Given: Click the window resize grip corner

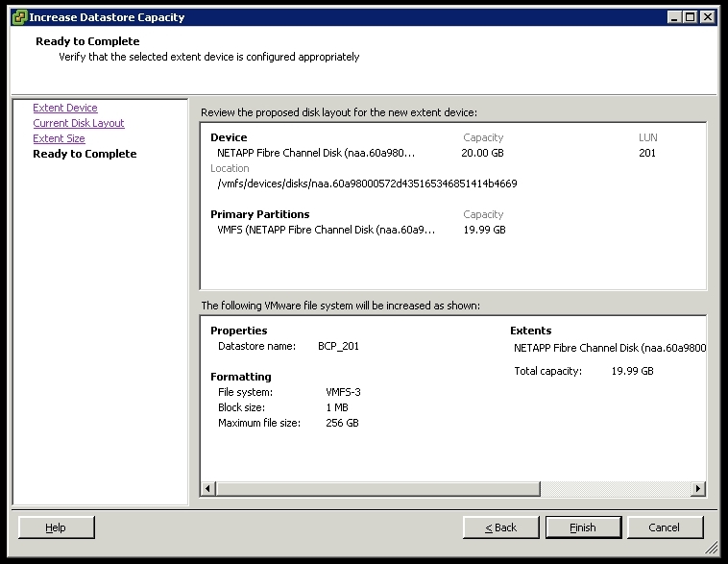Looking at the screenshot, I should pyautogui.click(x=712, y=548).
